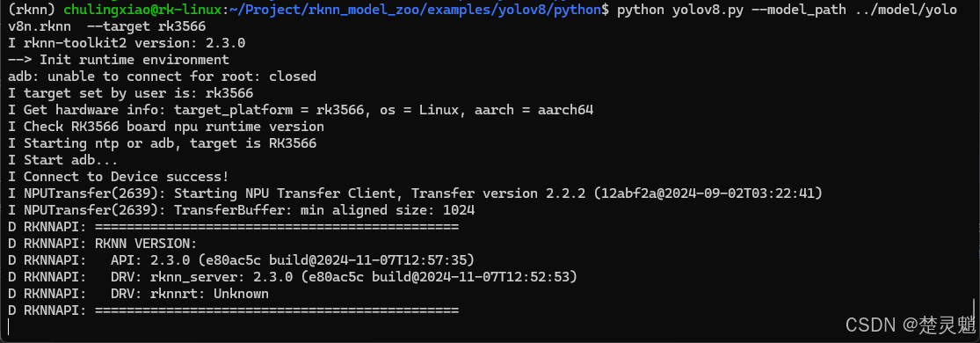Click the adb unable to connect error line
Image resolution: width=980 pixels, height=343 pixels.
coord(162,77)
